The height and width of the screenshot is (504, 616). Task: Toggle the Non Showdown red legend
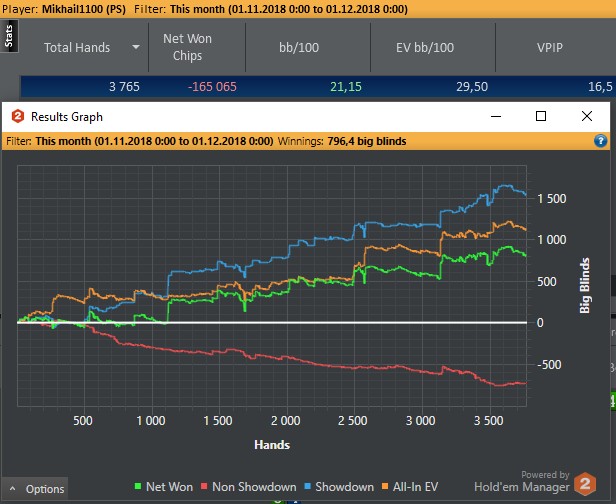[x=248, y=487]
